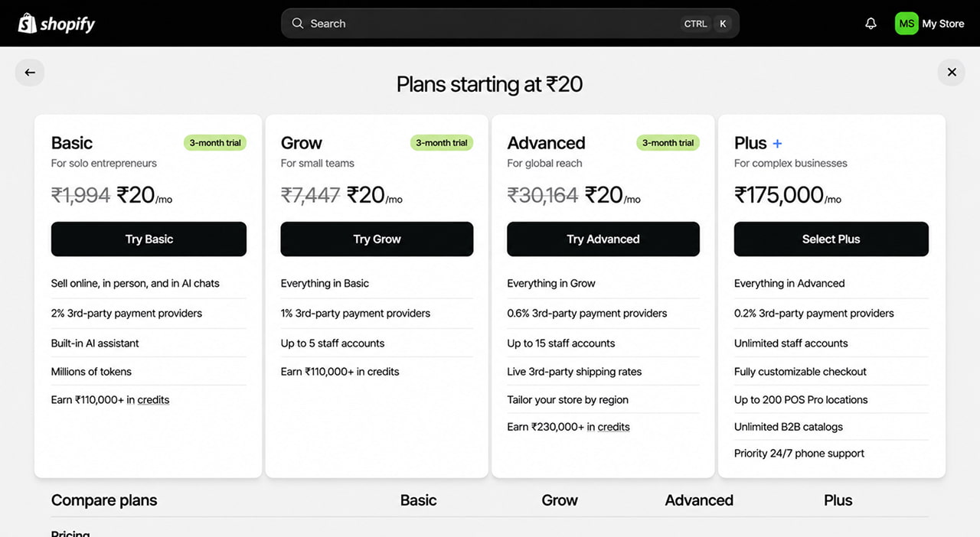Click the MS store avatar

click(x=906, y=24)
